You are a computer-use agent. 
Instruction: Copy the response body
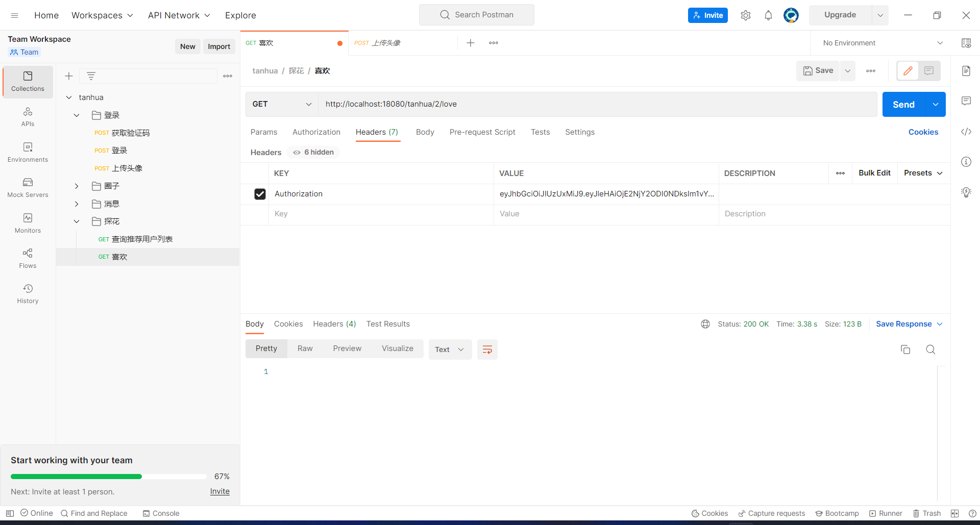[905, 349]
